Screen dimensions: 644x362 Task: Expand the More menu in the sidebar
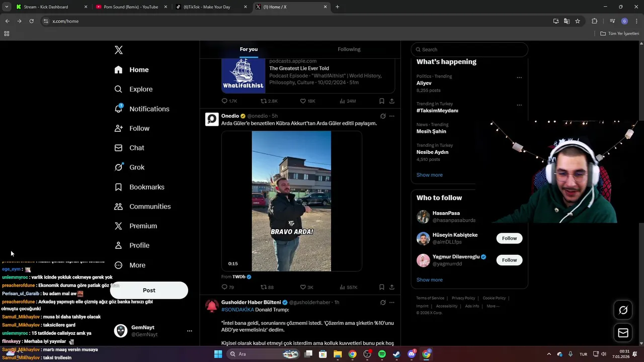130,265
